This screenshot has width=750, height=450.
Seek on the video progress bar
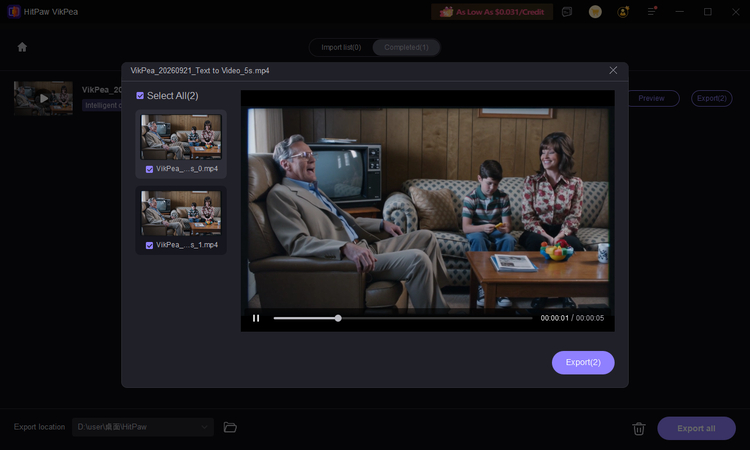click(x=403, y=318)
